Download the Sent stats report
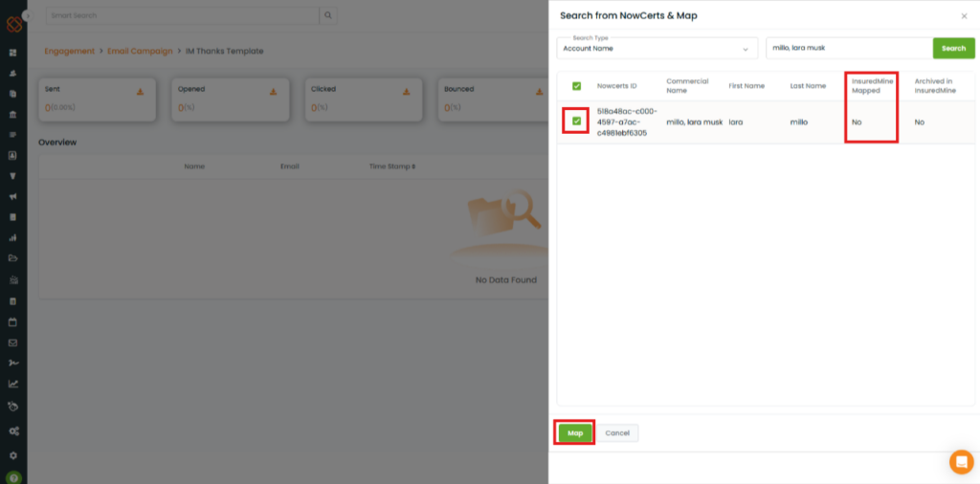980x484 pixels. click(140, 92)
